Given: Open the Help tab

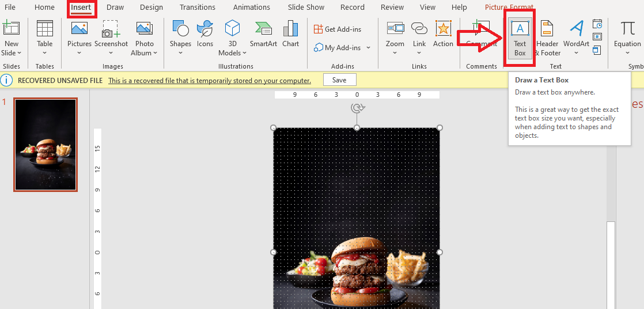Looking at the screenshot, I should point(459,7).
